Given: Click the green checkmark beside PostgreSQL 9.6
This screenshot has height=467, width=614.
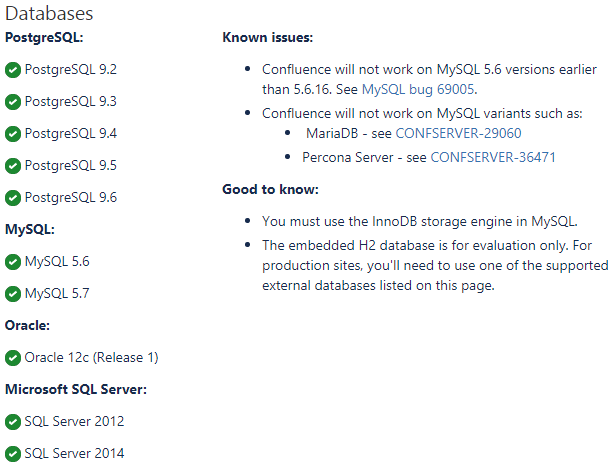Looking at the screenshot, I should 13,198.
